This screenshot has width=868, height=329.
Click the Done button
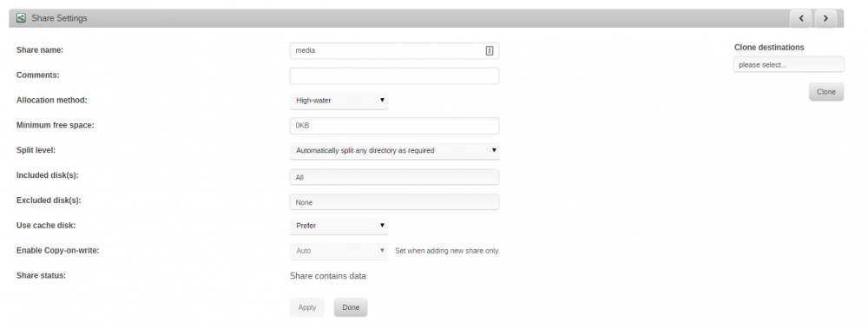(x=351, y=307)
